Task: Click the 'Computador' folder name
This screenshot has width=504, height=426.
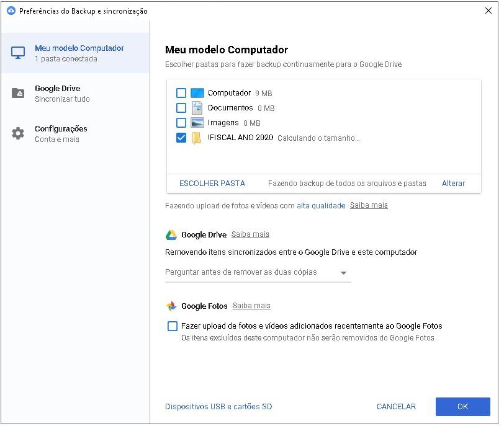Action: click(x=229, y=93)
